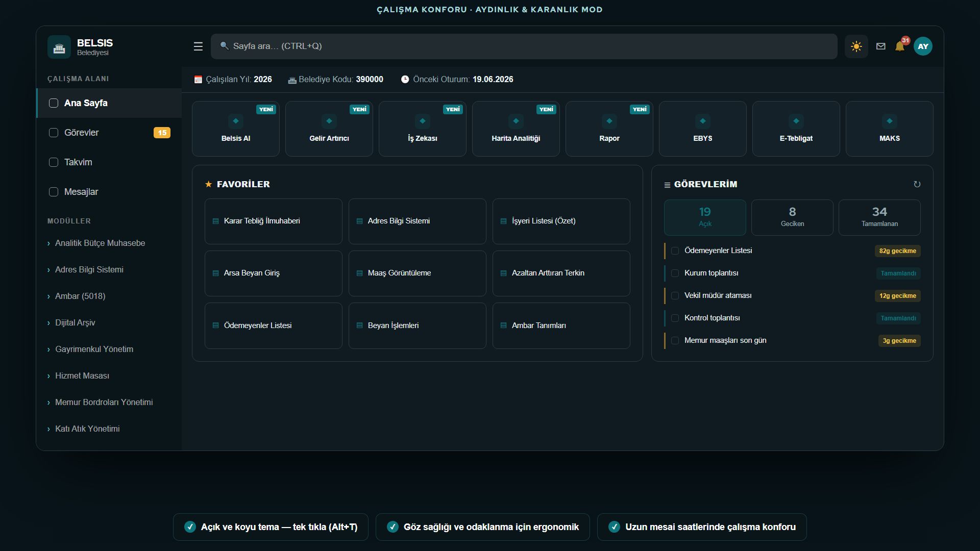Tick the Görevler sidebar checkbox
The height and width of the screenshot is (551, 980).
click(x=54, y=133)
